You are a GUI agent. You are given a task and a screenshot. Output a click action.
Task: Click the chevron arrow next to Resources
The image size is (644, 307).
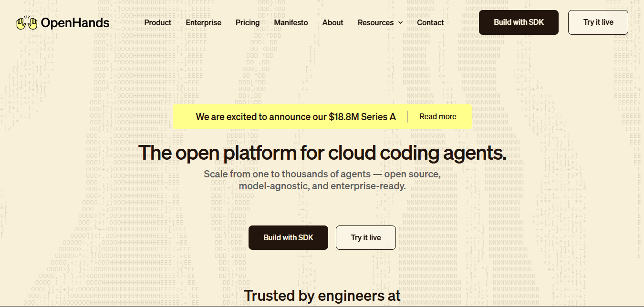(400, 22)
